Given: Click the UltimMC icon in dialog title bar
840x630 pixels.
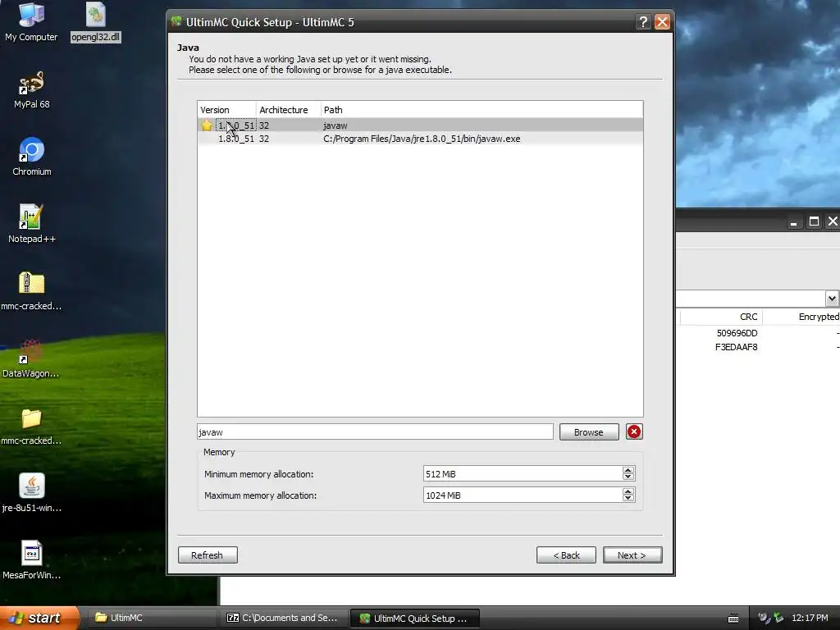Looking at the screenshot, I should tap(176, 21).
